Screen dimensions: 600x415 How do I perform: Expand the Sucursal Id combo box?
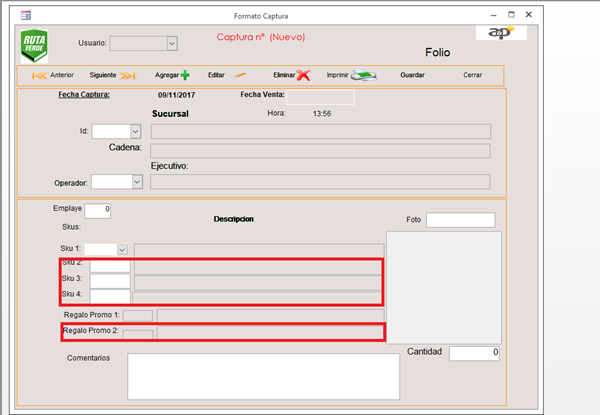click(135, 131)
